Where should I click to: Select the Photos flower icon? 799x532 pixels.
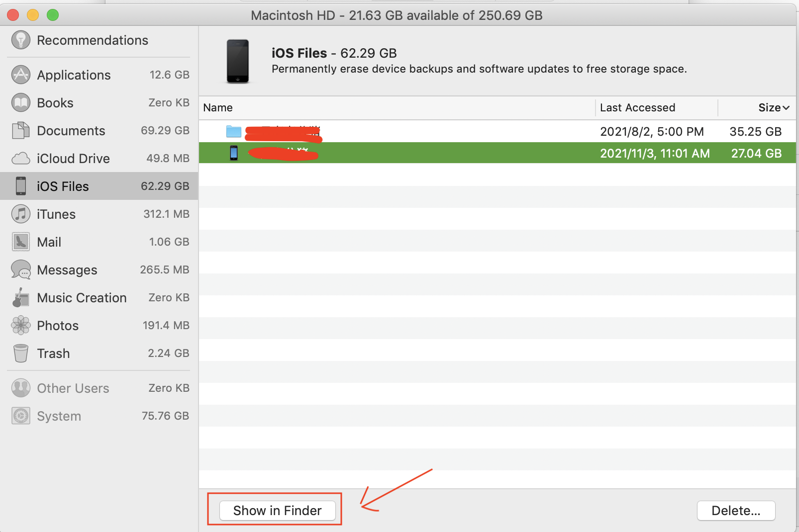20,326
